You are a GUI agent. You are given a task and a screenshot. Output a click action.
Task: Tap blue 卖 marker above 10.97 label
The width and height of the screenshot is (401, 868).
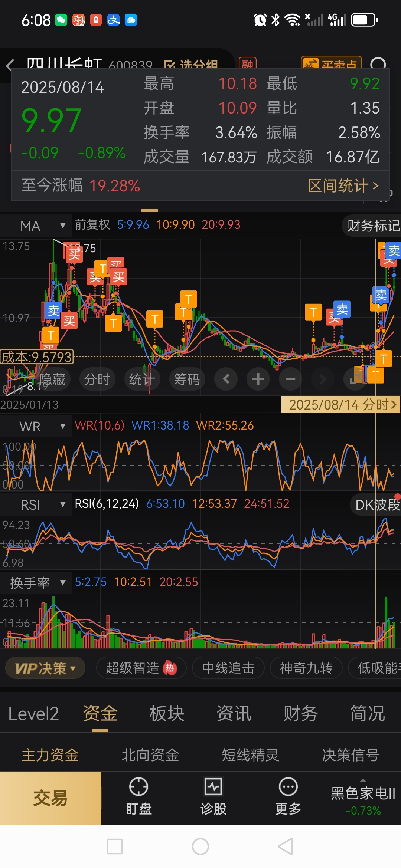click(53, 310)
